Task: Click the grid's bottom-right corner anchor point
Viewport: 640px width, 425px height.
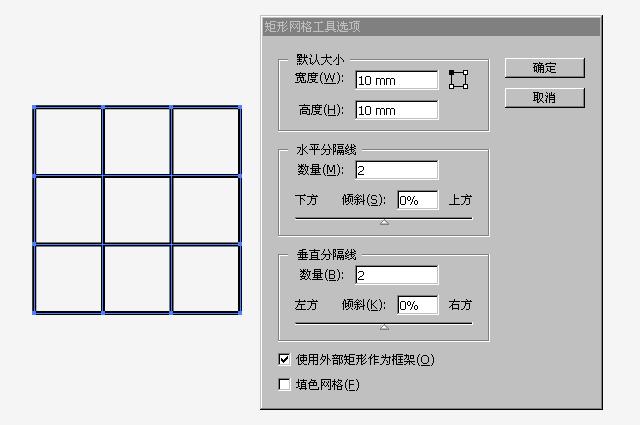Action: 240,313
